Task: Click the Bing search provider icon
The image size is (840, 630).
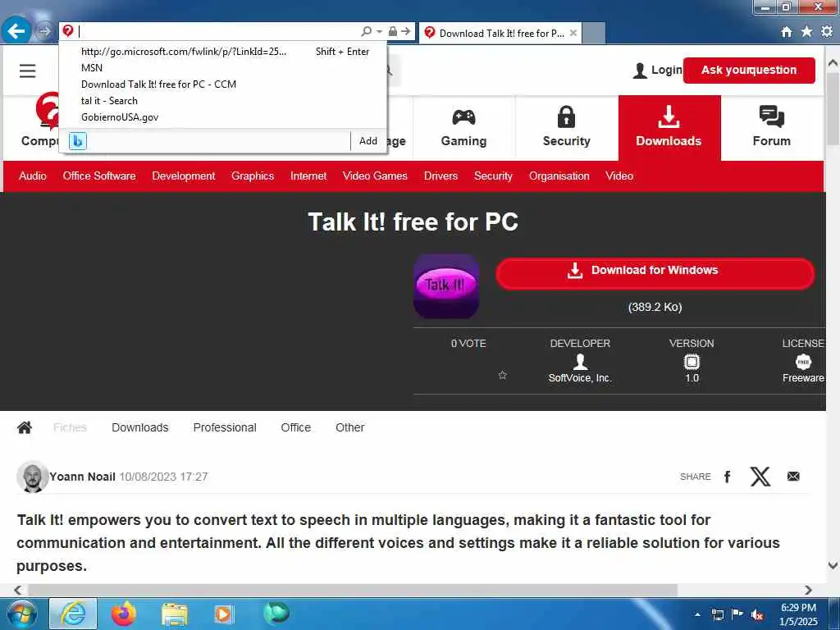Action: point(78,141)
